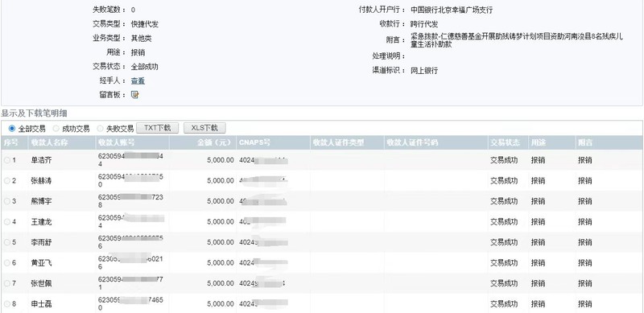This screenshot has height=313, width=644.
Task: Select row 7 radio for 张世佩
Action: click(x=7, y=283)
